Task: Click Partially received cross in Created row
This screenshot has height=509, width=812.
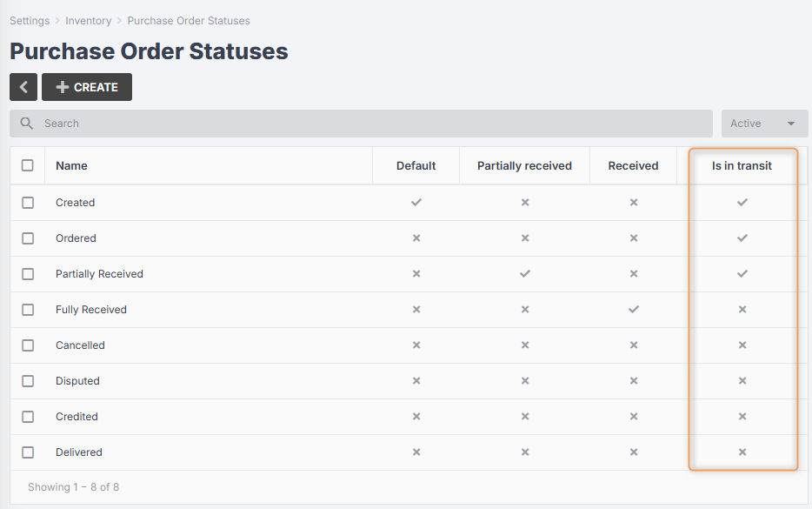Action: (x=525, y=203)
